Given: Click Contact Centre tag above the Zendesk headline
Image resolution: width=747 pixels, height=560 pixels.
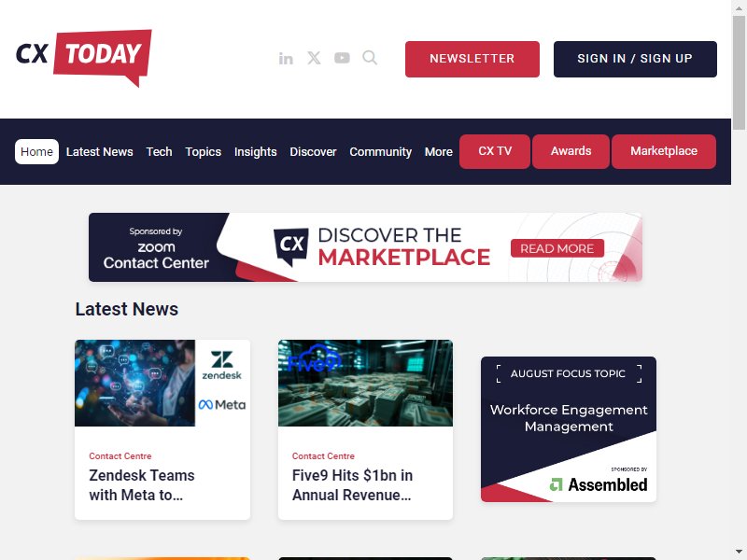Looking at the screenshot, I should pyautogui.click(x=120, y=456).
